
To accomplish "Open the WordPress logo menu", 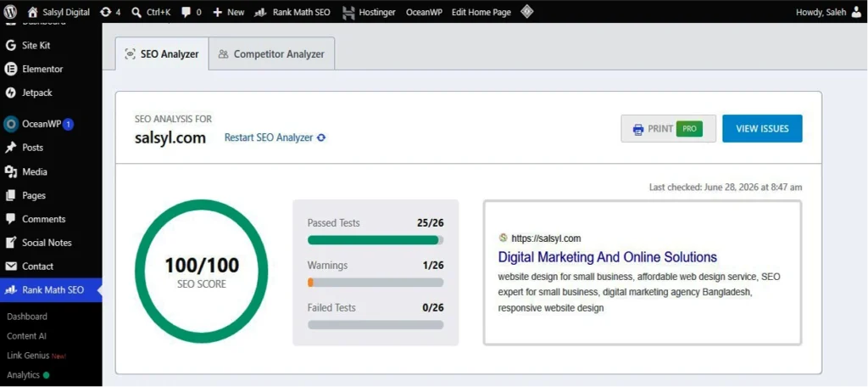I will click(x=10, y=12).
